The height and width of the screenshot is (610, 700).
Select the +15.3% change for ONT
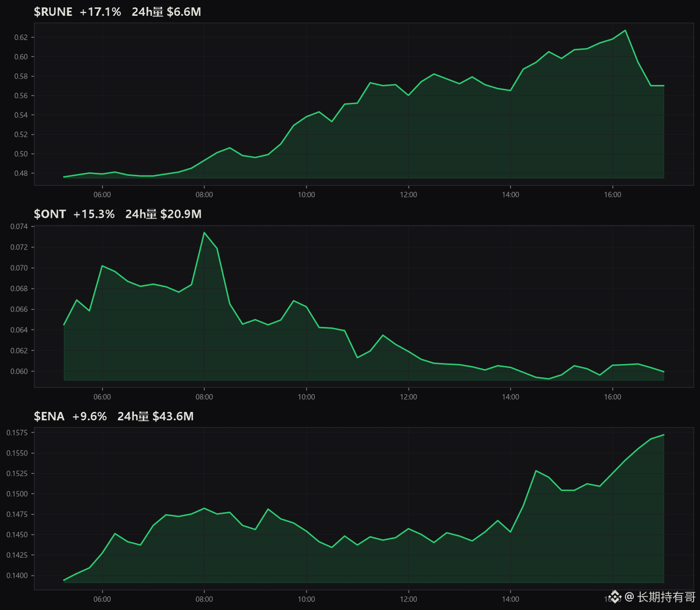point(94,214)
